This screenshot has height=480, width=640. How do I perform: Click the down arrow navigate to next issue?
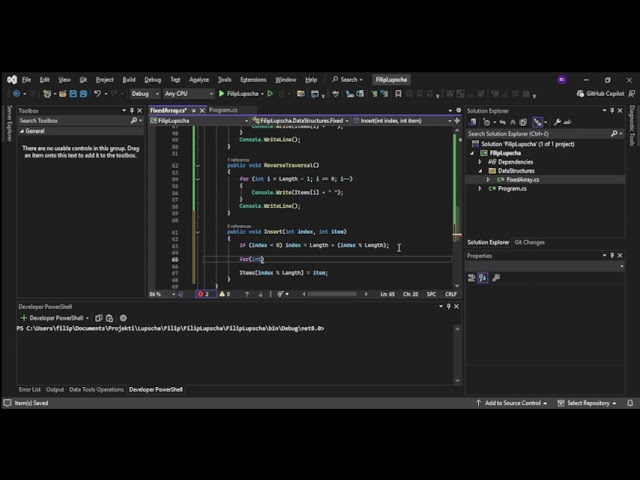click(260, 294)
